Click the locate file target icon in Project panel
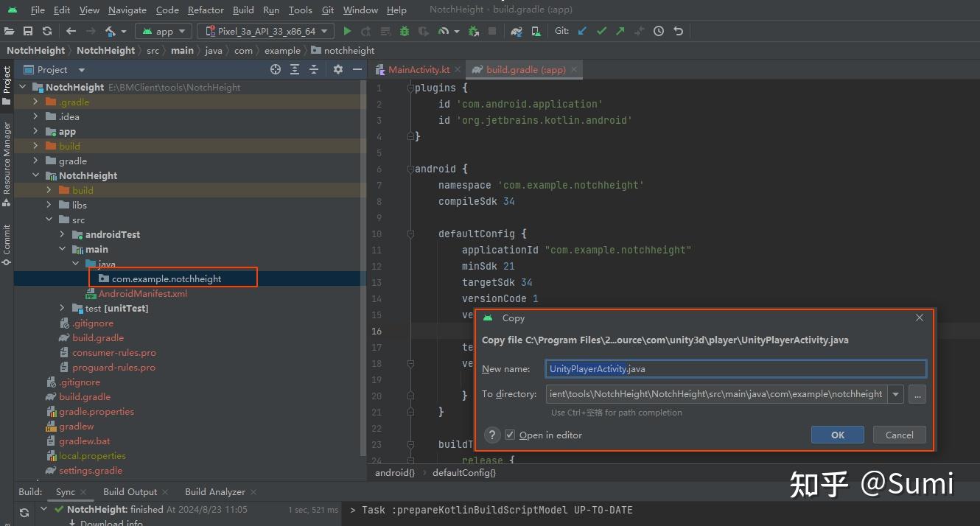Screen dimensions: 980x526 click(276, 69)
